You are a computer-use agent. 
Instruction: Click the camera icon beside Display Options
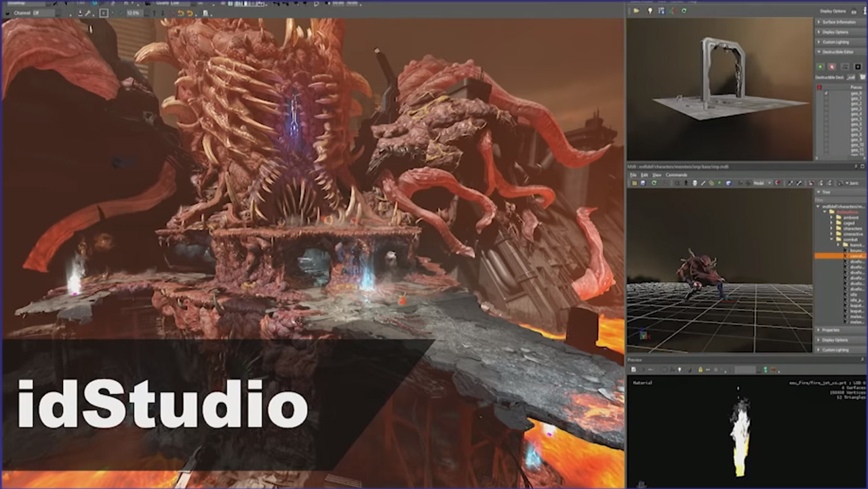click(854, 12)
